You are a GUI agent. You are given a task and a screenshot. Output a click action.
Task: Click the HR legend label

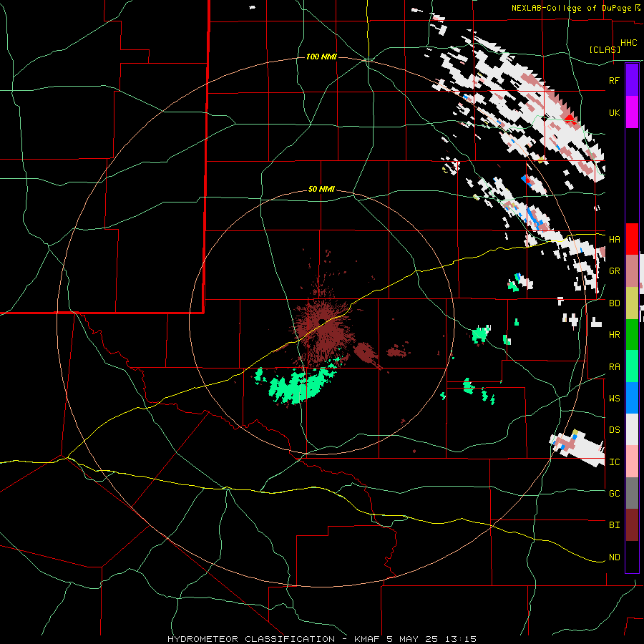614,335
